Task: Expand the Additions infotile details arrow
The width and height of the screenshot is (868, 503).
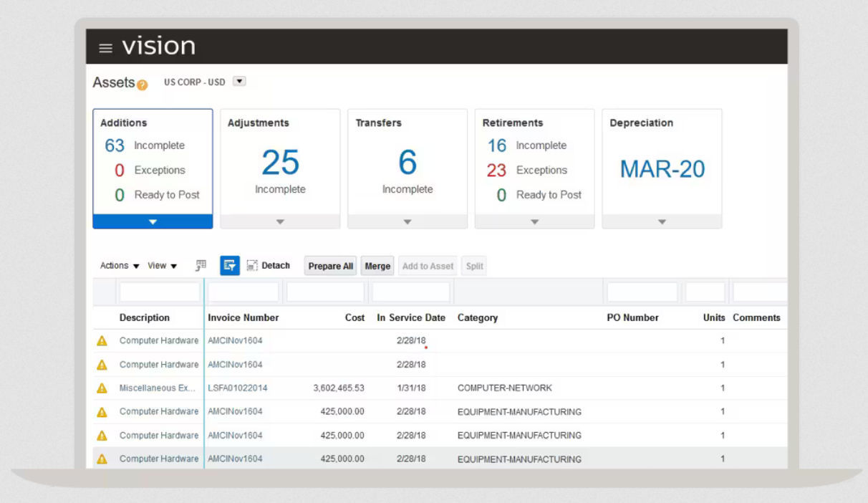Action: click(x=152, y=222)
